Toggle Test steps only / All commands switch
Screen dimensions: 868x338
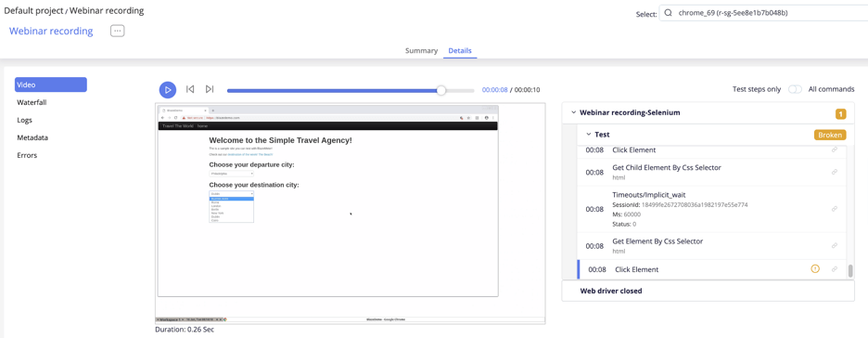pyautogui.click(x=795, y=89)
